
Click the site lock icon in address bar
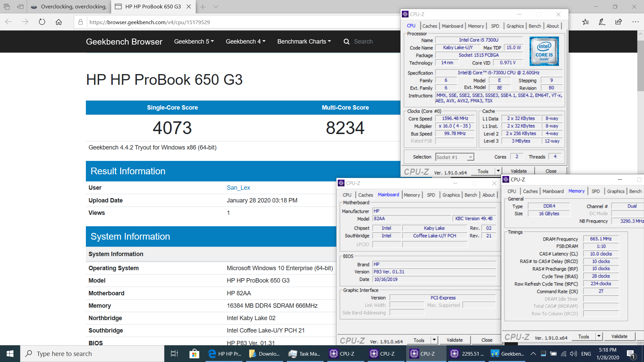80,22
